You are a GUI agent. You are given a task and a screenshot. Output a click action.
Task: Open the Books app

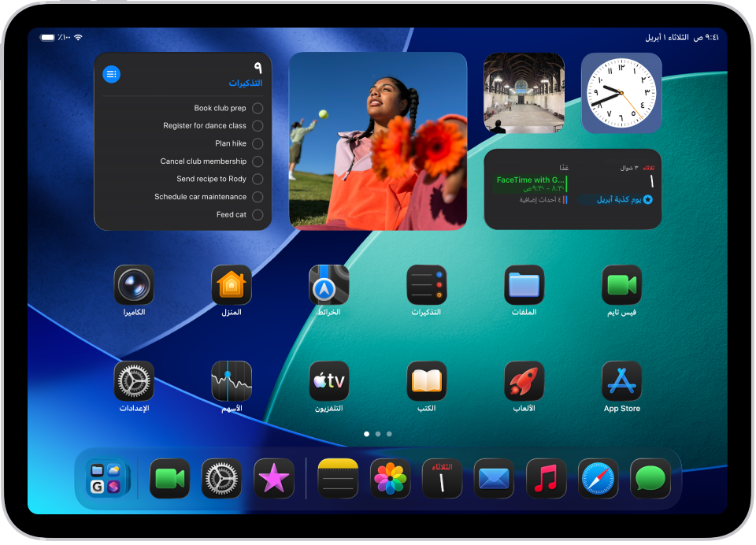click(426, 382)
